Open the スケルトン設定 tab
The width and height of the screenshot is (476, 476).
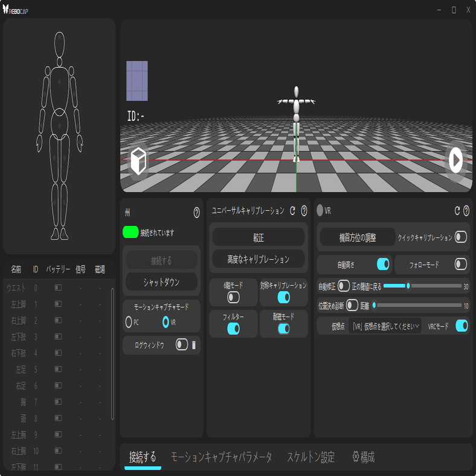[x=310, y=457]
